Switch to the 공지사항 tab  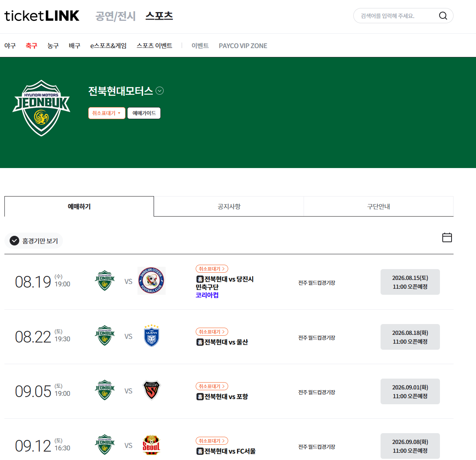point(229,207)
